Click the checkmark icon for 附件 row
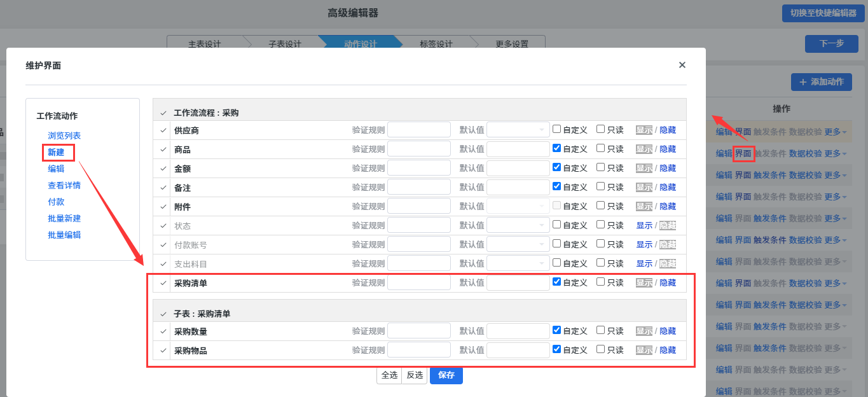This screenshot has width=868, height=397. [x=163, y=207]
